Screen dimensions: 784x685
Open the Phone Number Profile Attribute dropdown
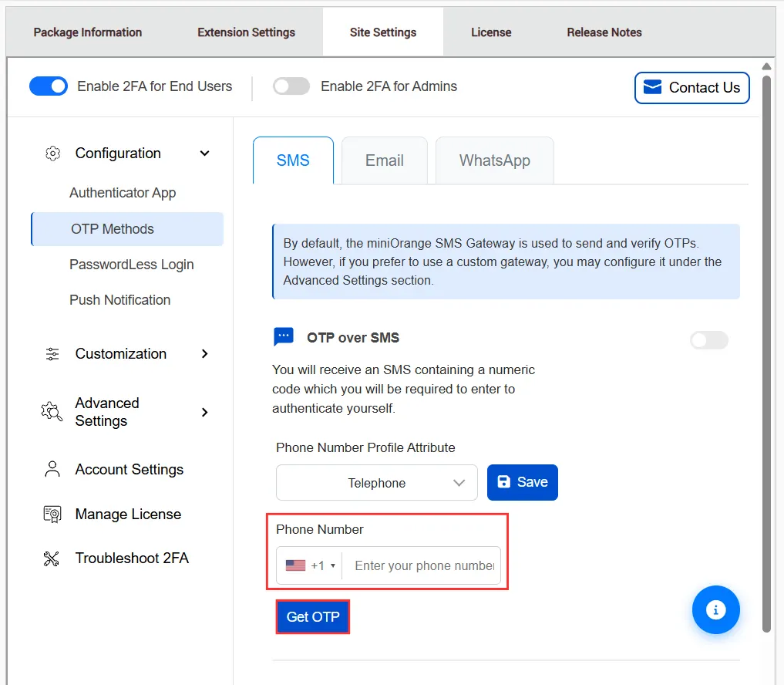coord(376,482)
